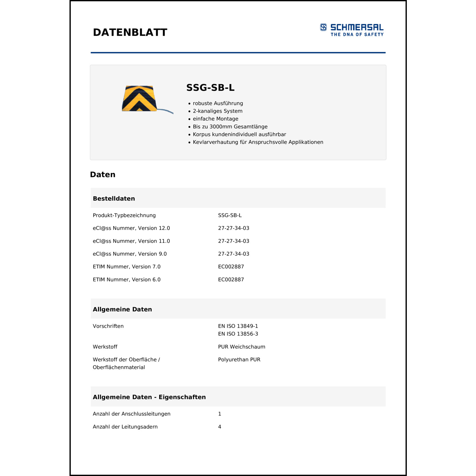Click the 'Vorschriften' label
Screen dimensions: 476x476
108,326
